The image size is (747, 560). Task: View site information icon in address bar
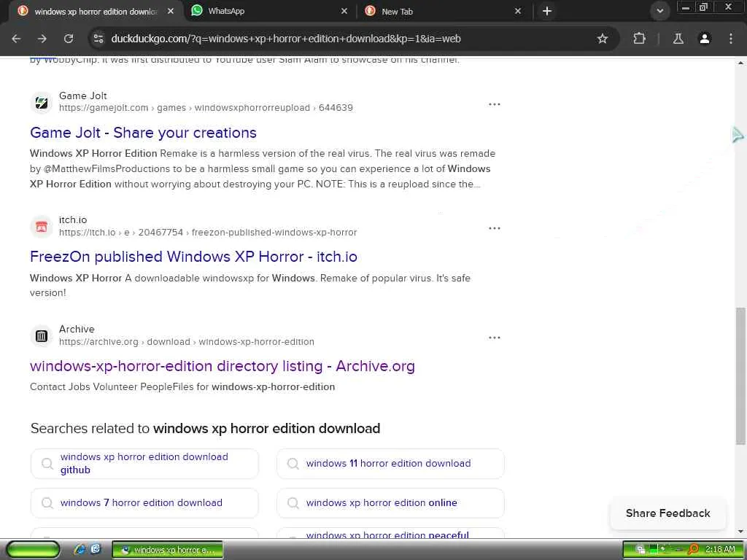point(98,39)
